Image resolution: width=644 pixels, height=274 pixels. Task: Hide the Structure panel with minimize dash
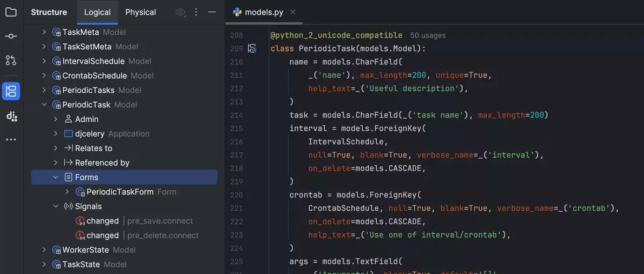point(212,12)
